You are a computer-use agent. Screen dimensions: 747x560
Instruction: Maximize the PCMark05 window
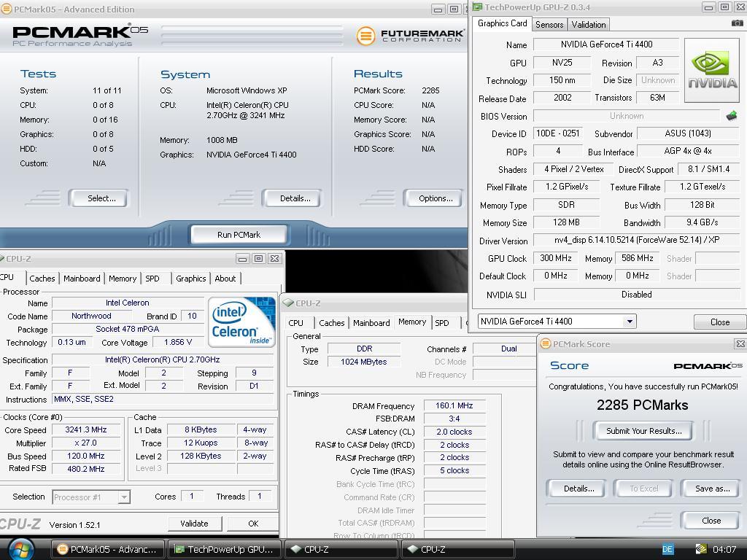454,9
